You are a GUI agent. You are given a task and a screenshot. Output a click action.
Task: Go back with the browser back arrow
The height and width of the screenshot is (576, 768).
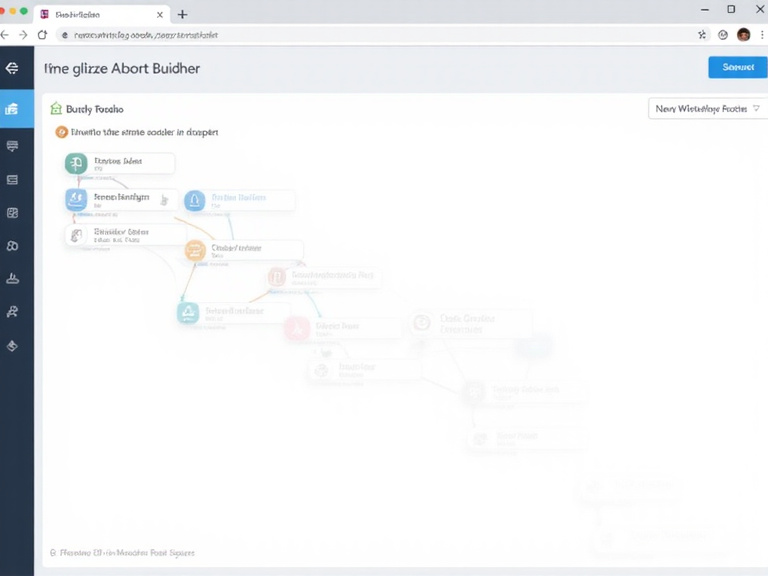5,35
